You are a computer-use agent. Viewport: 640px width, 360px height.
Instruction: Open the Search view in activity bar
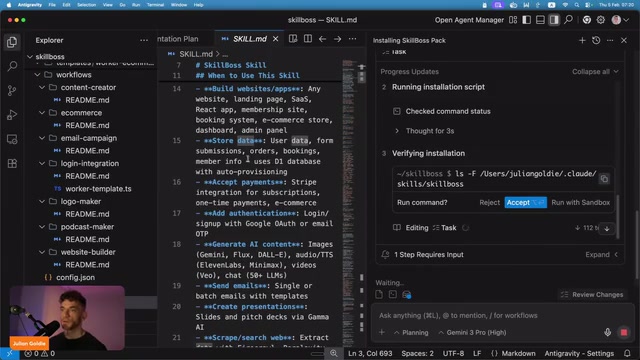click(x=12, y=66)
